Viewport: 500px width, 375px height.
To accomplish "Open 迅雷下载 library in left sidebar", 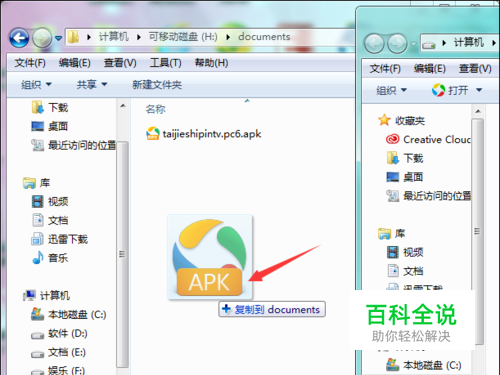I will point(59,239).
